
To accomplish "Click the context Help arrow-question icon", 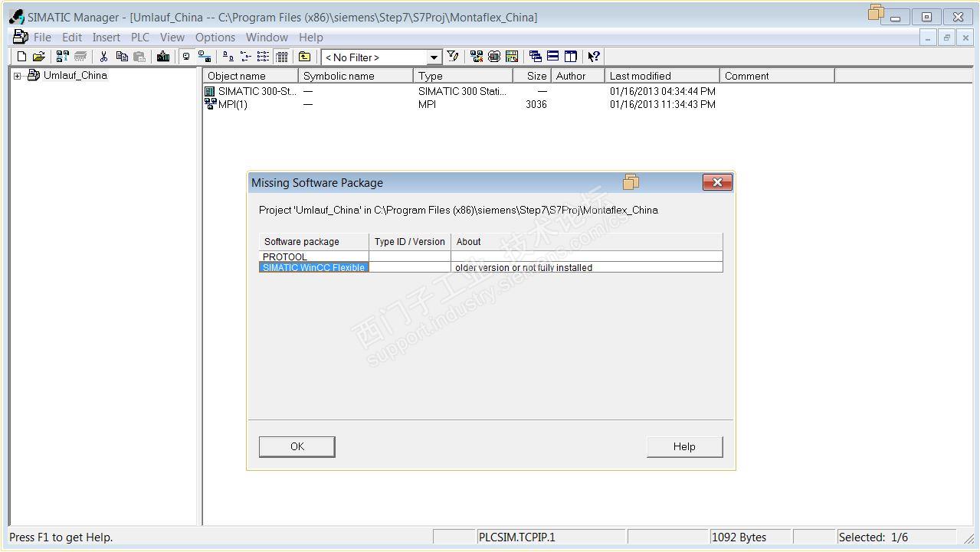I will 594,57.
